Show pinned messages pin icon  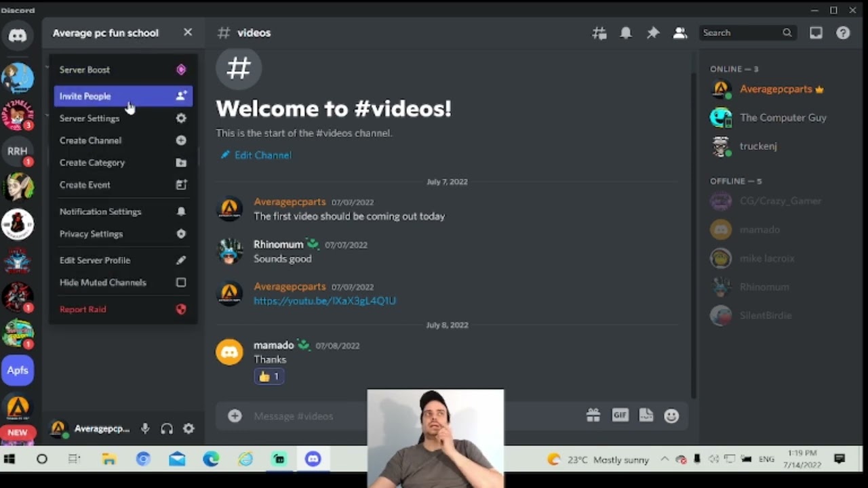tap(653, 33)
